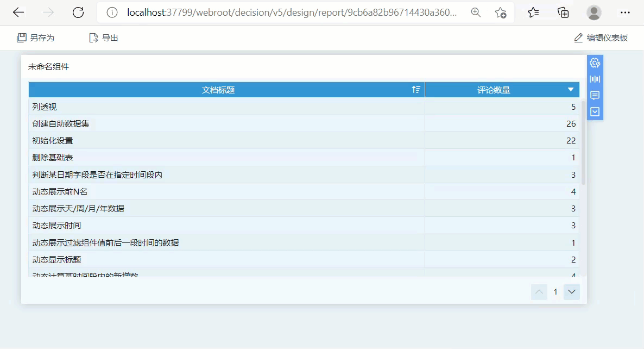
Task: Click the sort icon in 文档标题 header
Action: click(x=416, y=90)
